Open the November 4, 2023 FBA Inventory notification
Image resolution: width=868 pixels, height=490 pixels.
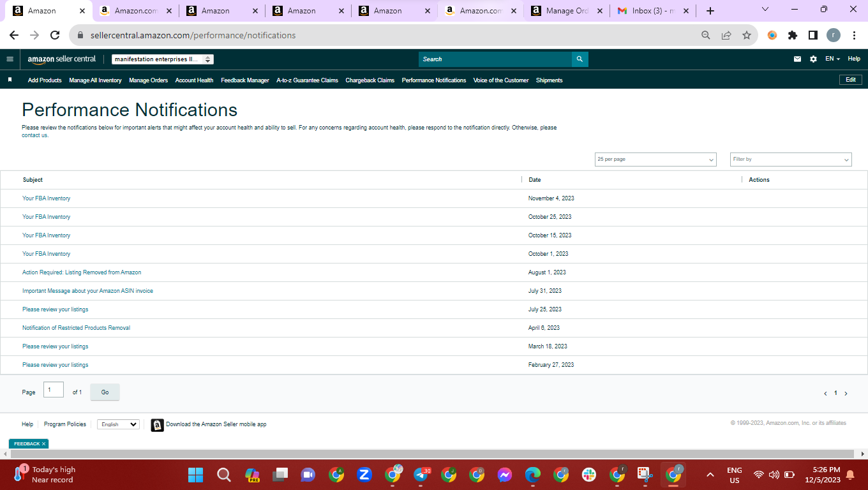(46, 198)
